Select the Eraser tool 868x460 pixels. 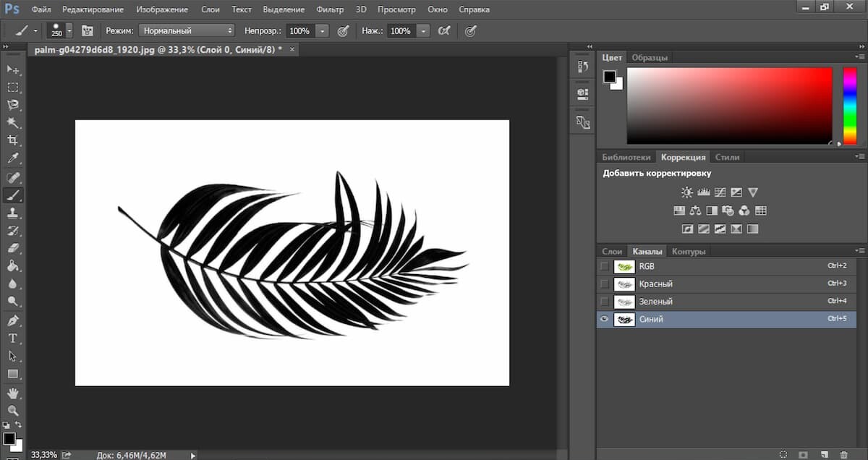coord(12,248)
